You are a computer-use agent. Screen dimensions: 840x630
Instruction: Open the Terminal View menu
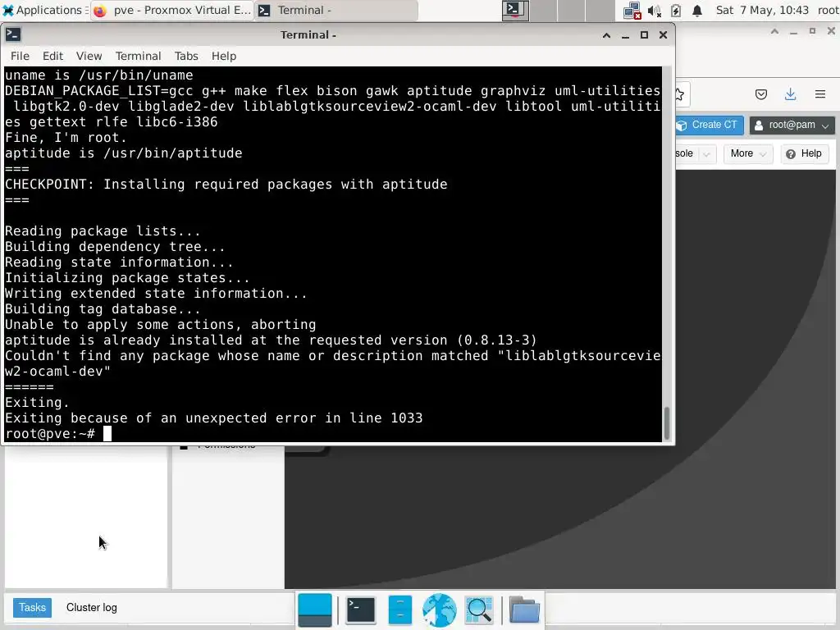point(89,56)
